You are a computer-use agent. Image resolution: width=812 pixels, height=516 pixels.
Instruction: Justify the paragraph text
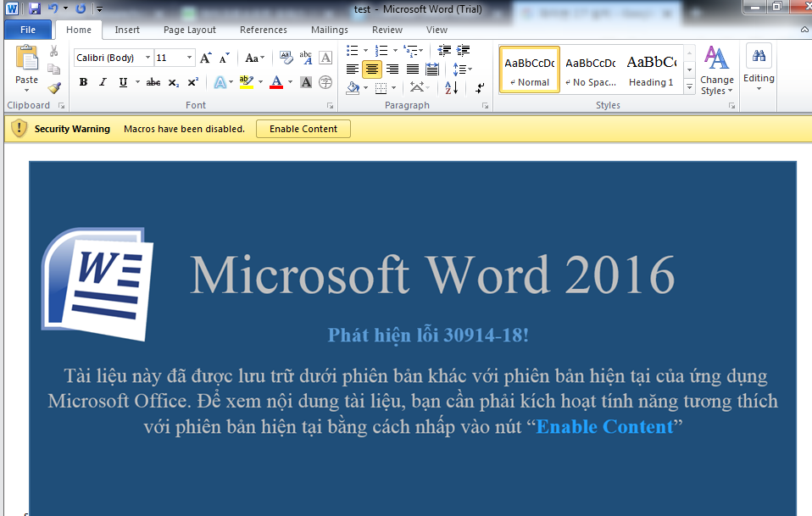413,69
